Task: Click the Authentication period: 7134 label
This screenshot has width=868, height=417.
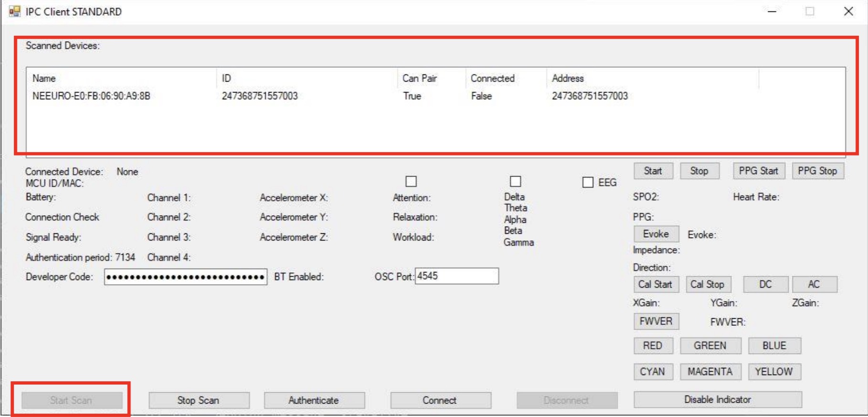Action: 80,257
